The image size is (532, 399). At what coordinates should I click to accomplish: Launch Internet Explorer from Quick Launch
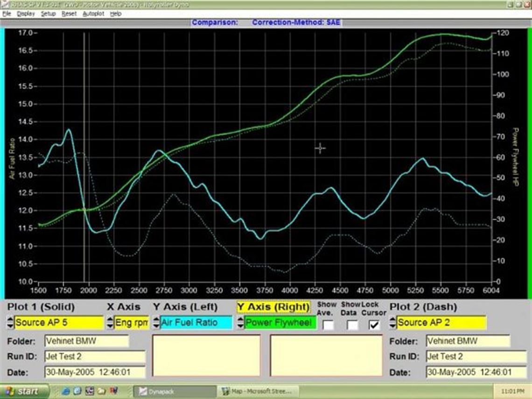tap(66, 391)
